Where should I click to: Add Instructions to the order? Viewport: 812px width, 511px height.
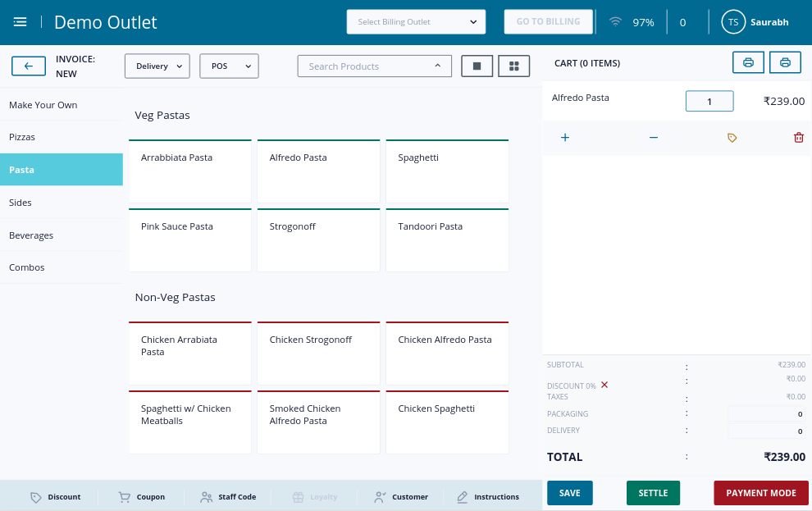tap(487, 497)
